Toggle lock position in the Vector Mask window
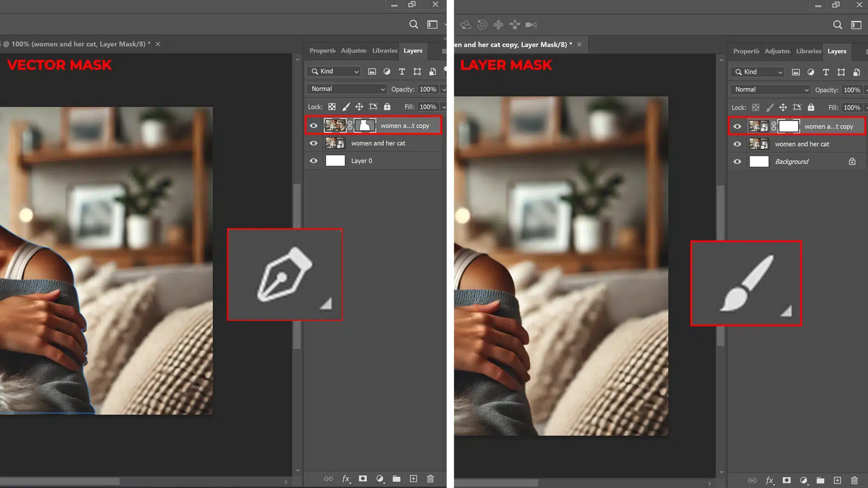868x488 pixels. click(x=359, y=107)
